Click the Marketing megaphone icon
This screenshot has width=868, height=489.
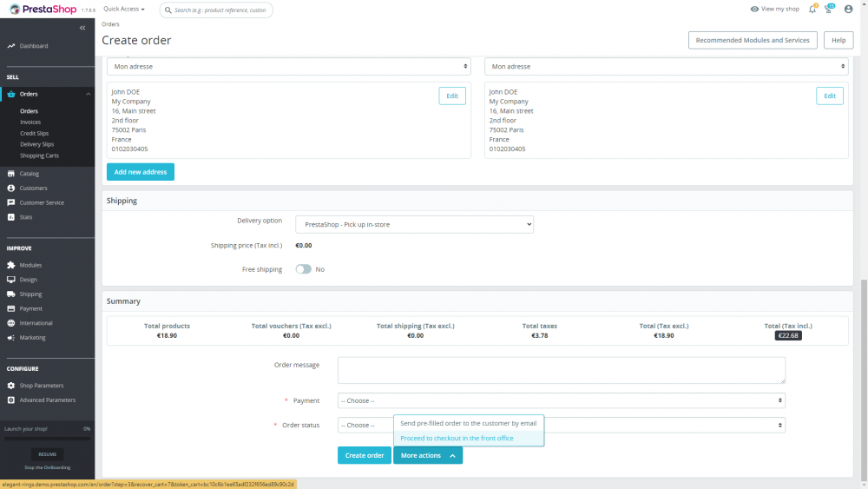(x=11, y=337)
